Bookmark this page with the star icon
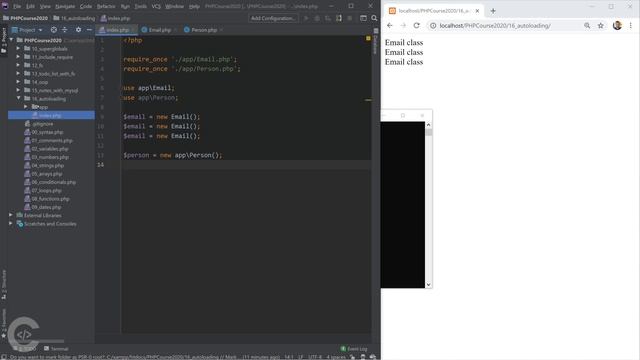Image resolution: width=640 pixels, height=360 pixels. [600, 26]
